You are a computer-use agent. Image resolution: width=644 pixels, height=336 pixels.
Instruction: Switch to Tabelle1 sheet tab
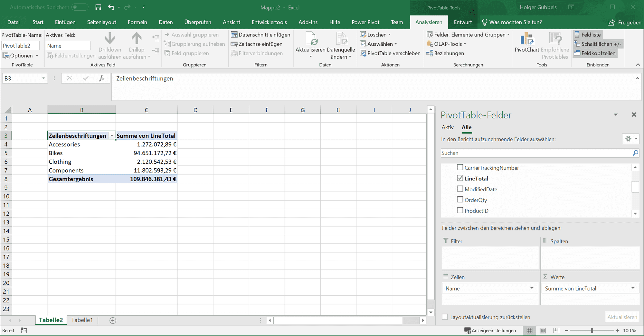(82, 320)
